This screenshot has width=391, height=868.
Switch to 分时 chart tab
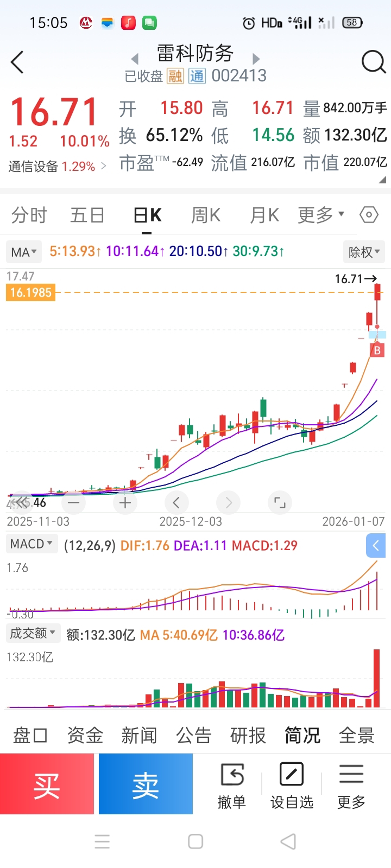tap(29, 215)
